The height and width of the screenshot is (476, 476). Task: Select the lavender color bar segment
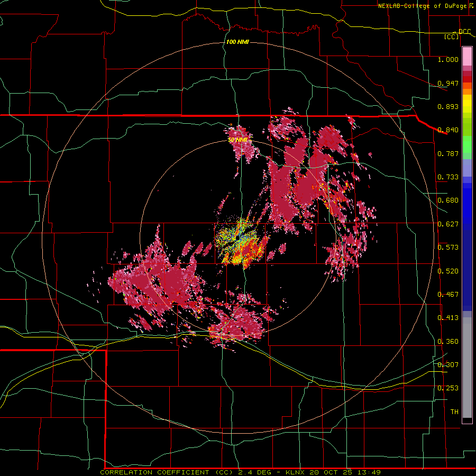click(467, 168)
